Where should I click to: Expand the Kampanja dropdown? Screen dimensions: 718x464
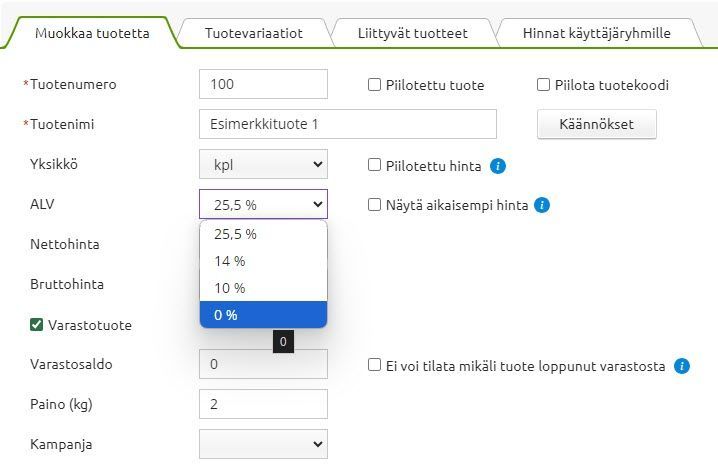(x=263, y=443)
